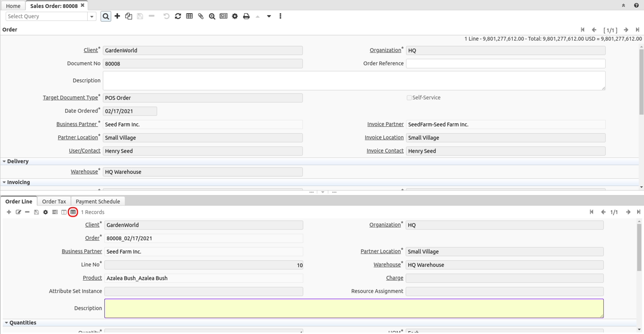This screenshot has width=644, height=334.
Task: Open the Process gear icon in main toolbar
Action: 235,16
